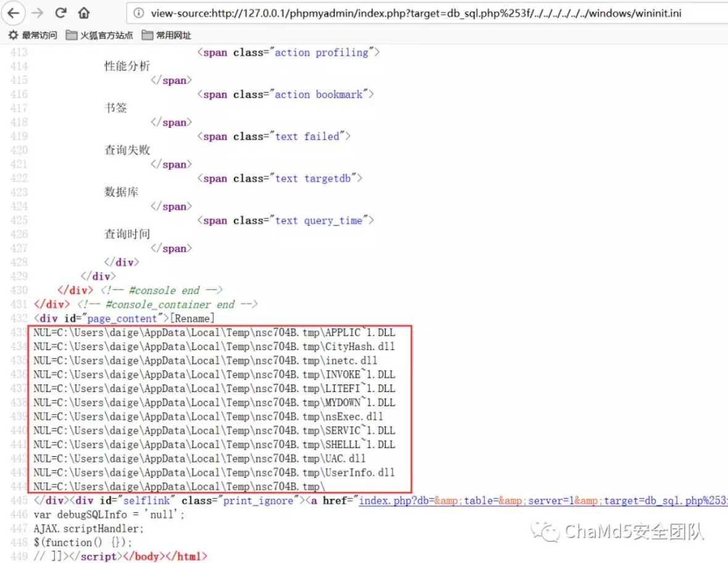Viewport: 728px width, 563px height.
Task: Click the UserInfo.dll path line
Action: tap(214, 472)
